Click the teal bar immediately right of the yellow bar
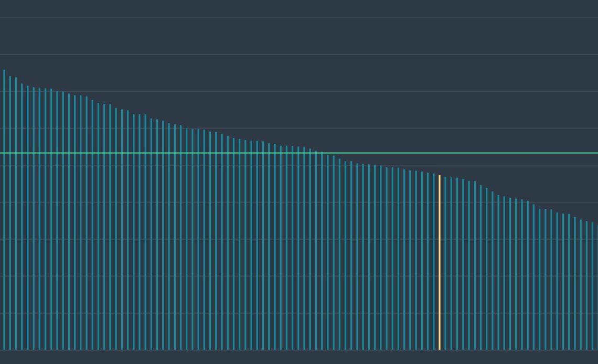Screen dimensions: 598x364 coord(445,262)
